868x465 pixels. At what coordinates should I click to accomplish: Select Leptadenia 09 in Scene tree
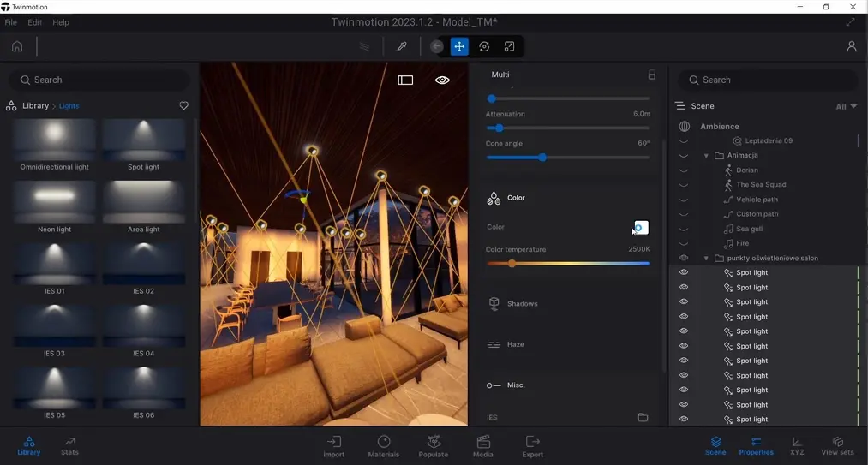(769, 140)
